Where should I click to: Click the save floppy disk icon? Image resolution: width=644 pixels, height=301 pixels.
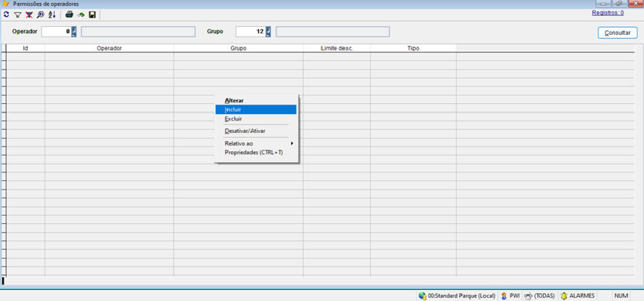[x=92, y=15]
